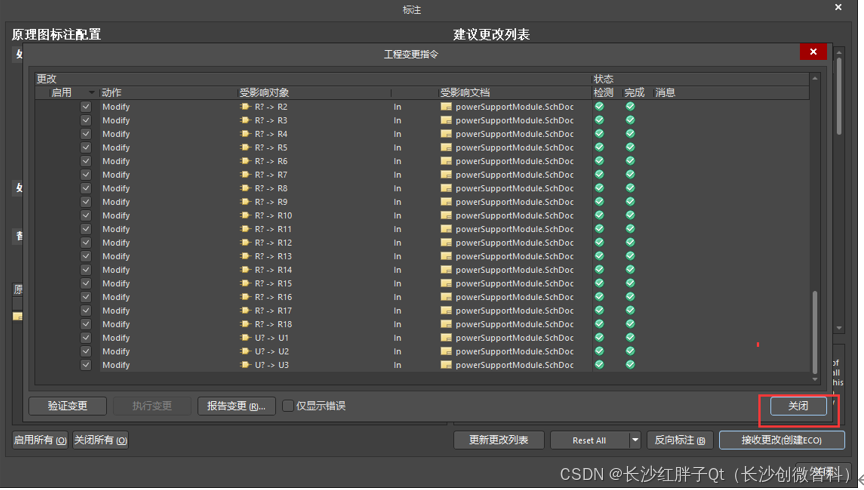The image size is (864, 490).
Task: Click the document icon in the R13 row
Action: tap(446, 256)
